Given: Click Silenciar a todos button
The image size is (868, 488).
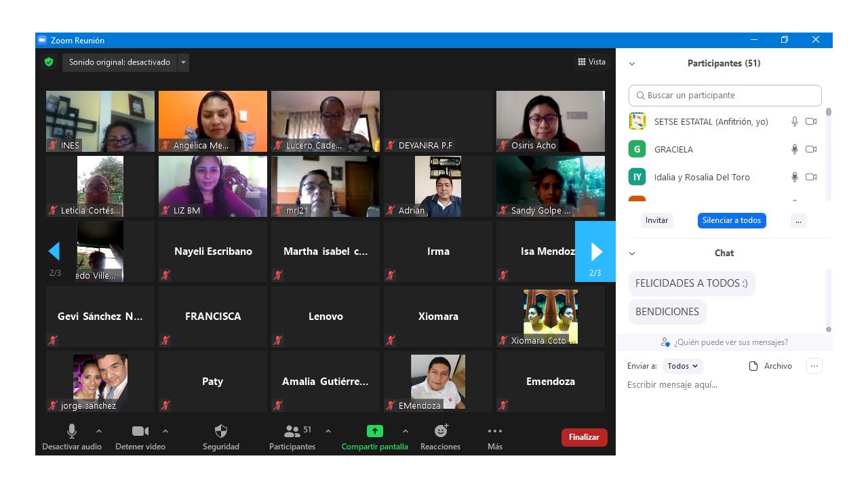Looking at the screenshot, I should 732,220.
